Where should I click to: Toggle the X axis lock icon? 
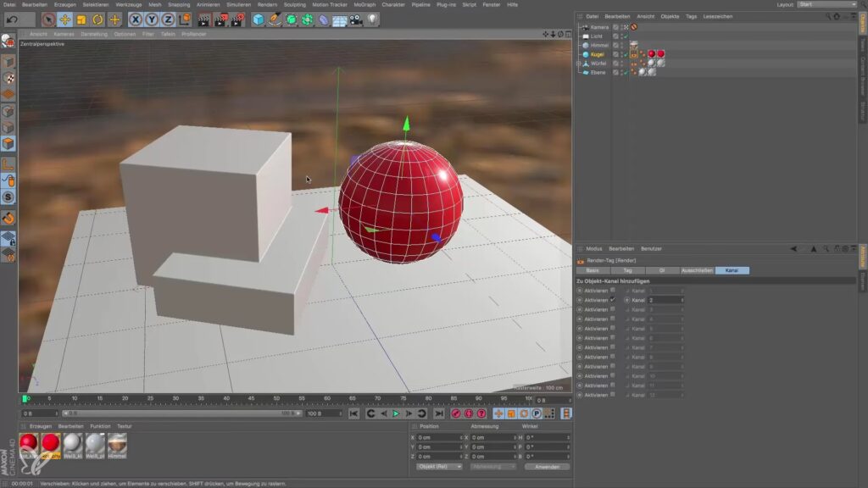pos(135,19)
